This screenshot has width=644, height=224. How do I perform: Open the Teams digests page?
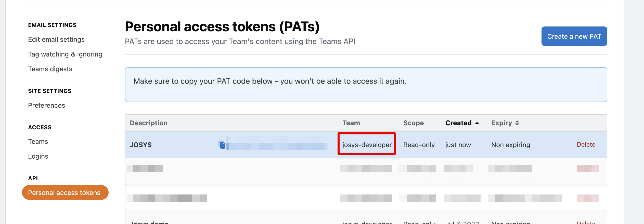coord(50,69)
